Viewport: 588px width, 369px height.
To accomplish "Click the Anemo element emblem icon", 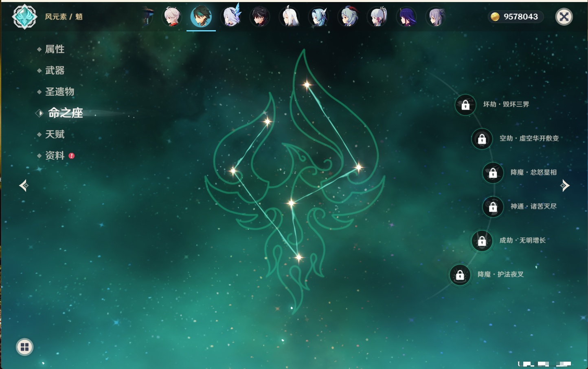I will (24, 17).
